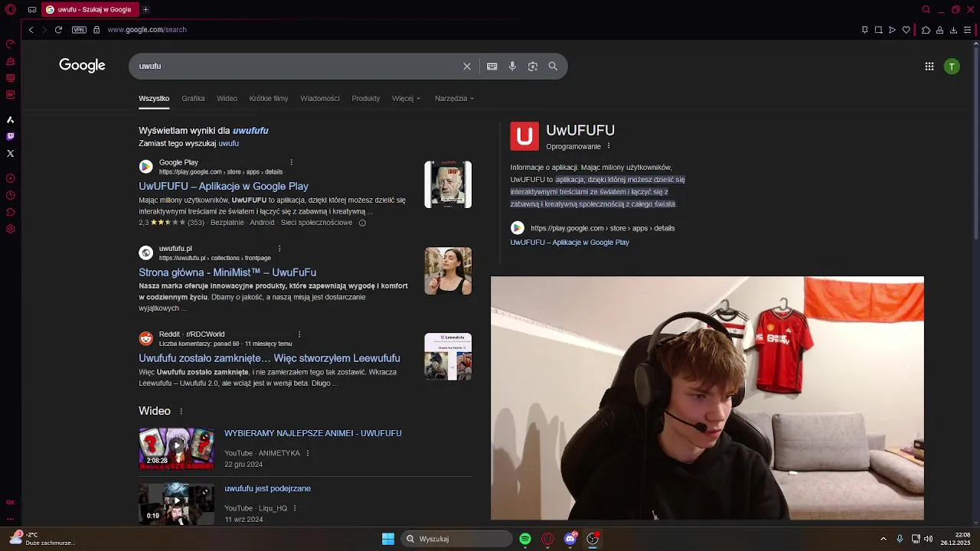Click the address bar URL

coord(147,30)
